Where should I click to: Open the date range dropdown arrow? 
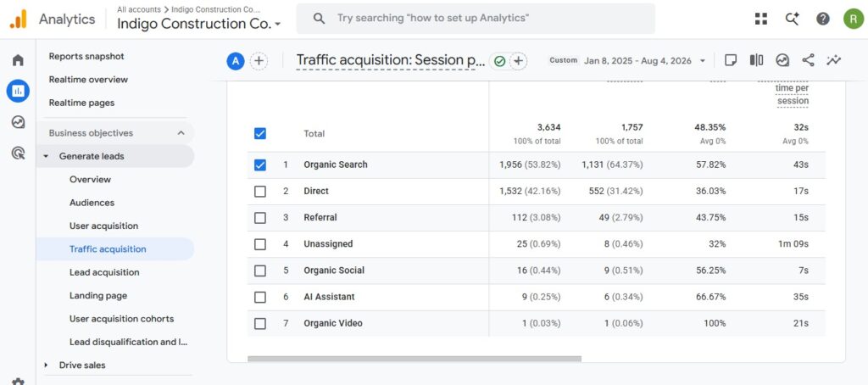(x=703, y=61)
